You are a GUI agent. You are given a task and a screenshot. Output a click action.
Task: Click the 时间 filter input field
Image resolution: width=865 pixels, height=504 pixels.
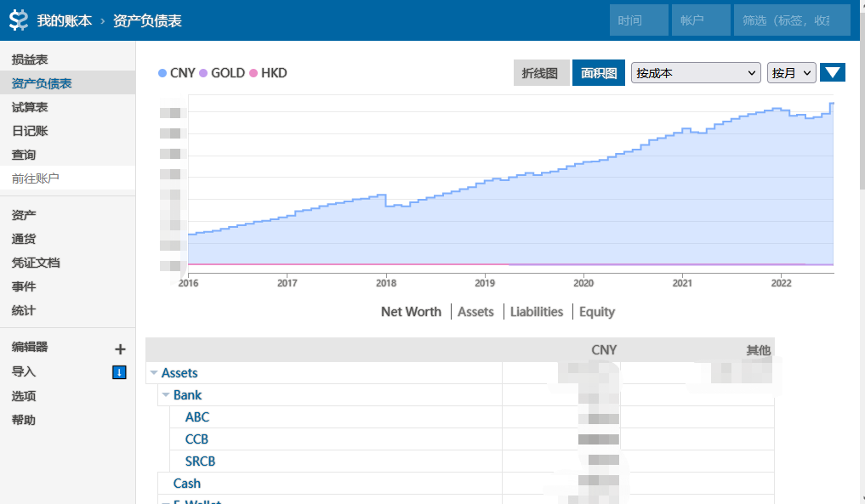pos(639,20)
